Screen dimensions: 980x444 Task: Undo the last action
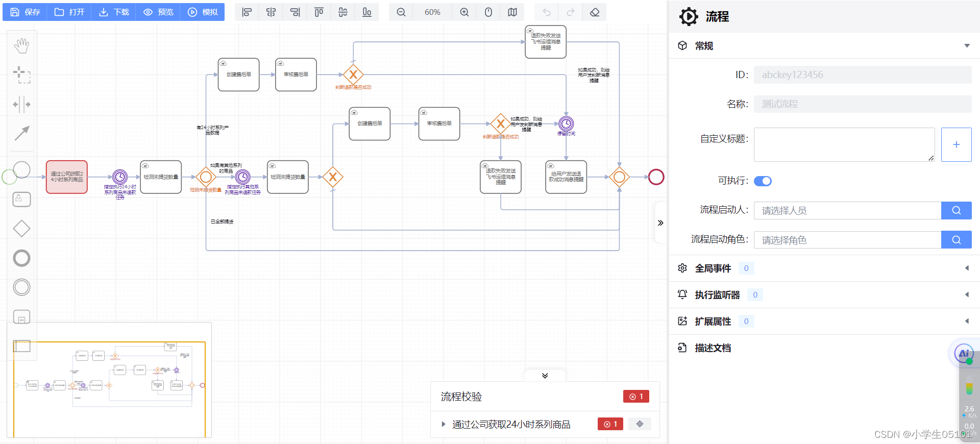coord(547,12)
